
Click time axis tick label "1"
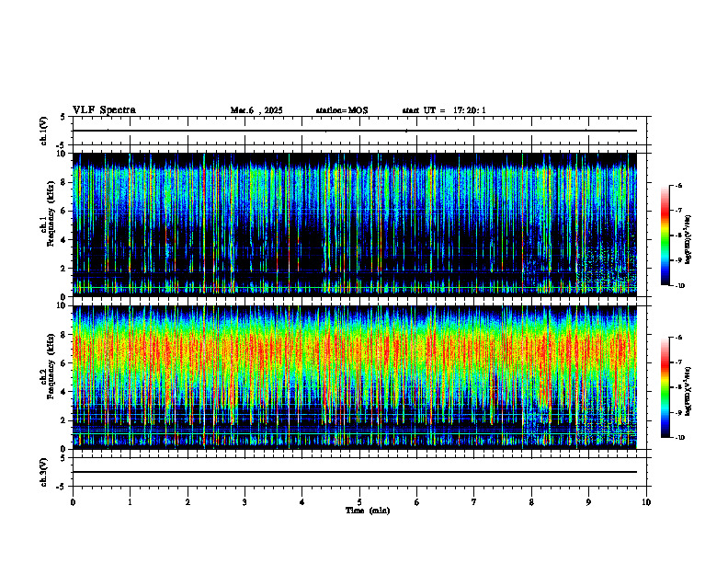coord(130,502)
